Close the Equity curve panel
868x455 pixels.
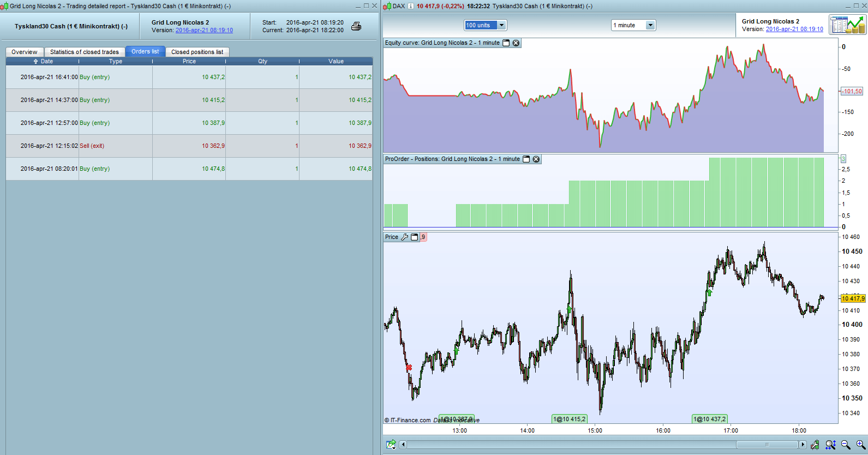516,43
